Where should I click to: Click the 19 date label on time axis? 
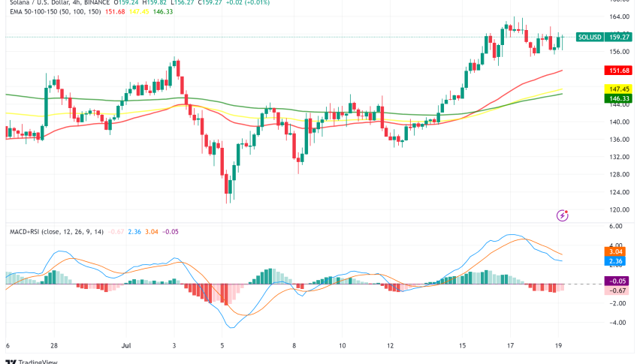(558, 346)
